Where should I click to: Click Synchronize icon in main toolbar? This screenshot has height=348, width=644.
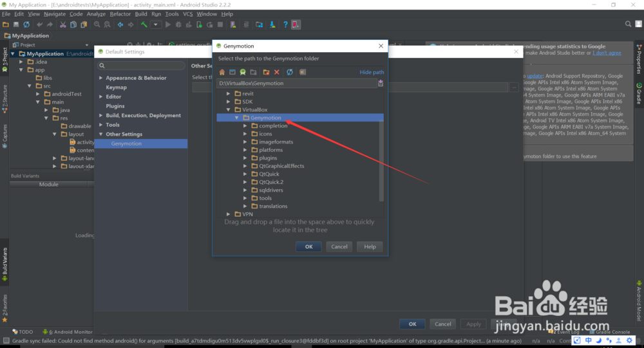pyautogui.click(x=26, y=24)
